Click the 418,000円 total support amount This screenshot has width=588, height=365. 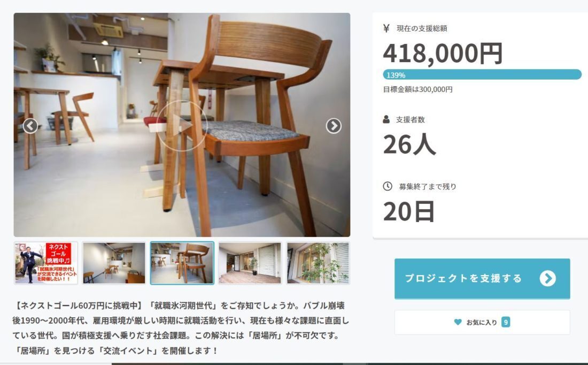pyautogui.click(x=443, y=54)
